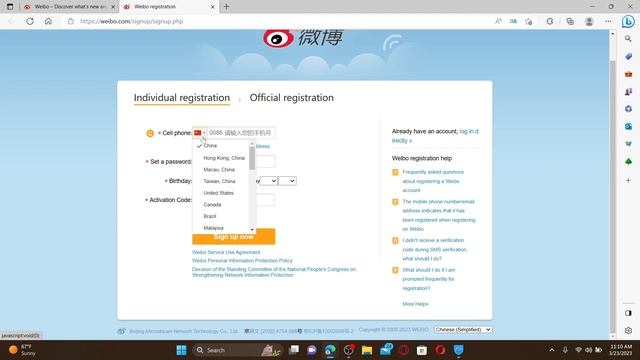Open sidebar Outlook icon

pos(628,127)
